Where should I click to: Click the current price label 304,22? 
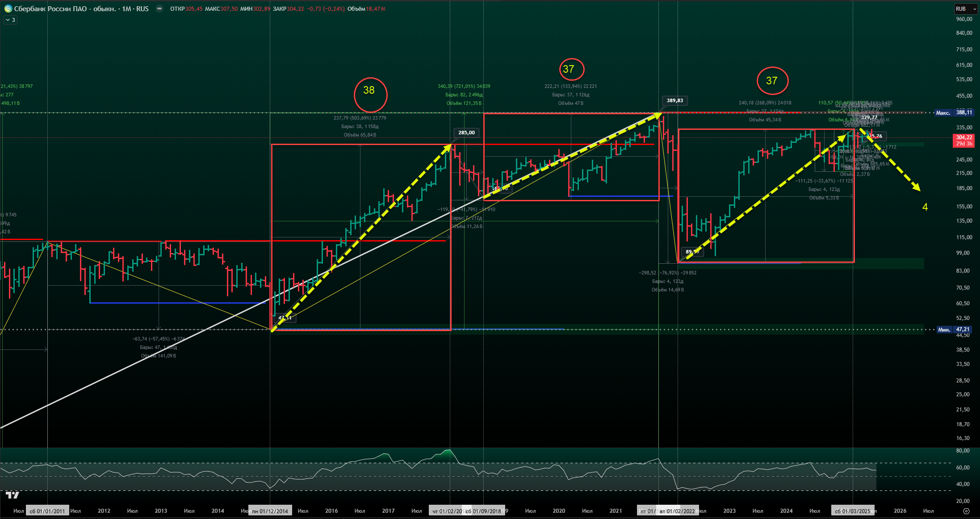(964, 141)
